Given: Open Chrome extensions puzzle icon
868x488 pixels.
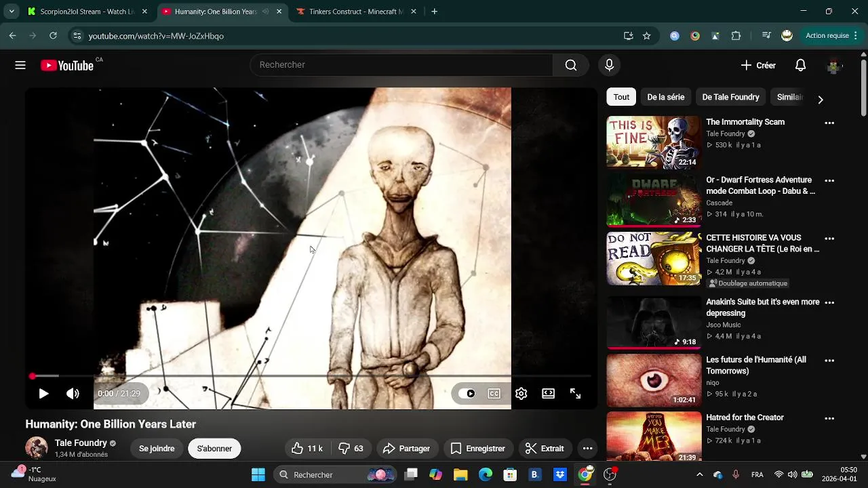Looking at the screenshot, I should pos(736,36).
